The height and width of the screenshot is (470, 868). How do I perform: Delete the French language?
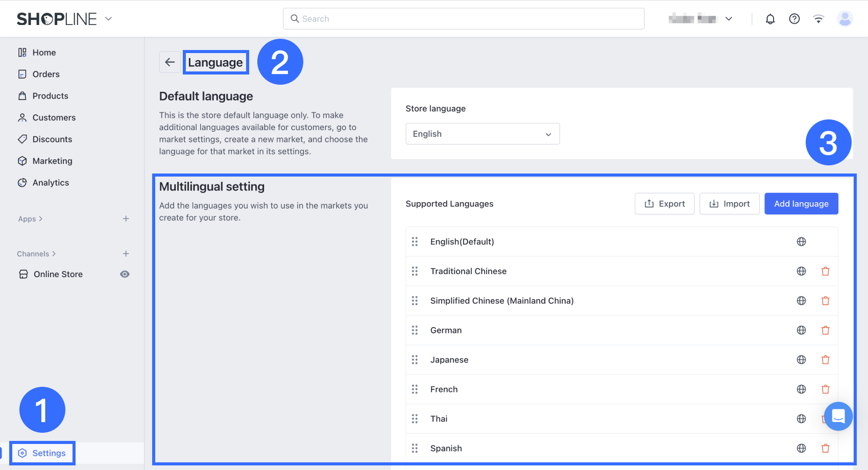(x=826, y=389)
